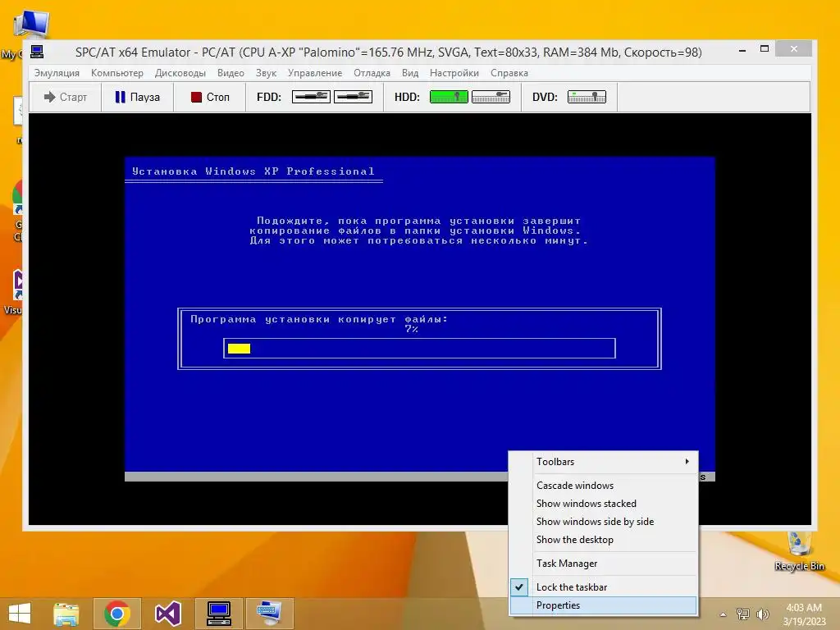Screen dimensions: 840x630
Task: Expand the Toolbars submenu
Action: point(604,462)
